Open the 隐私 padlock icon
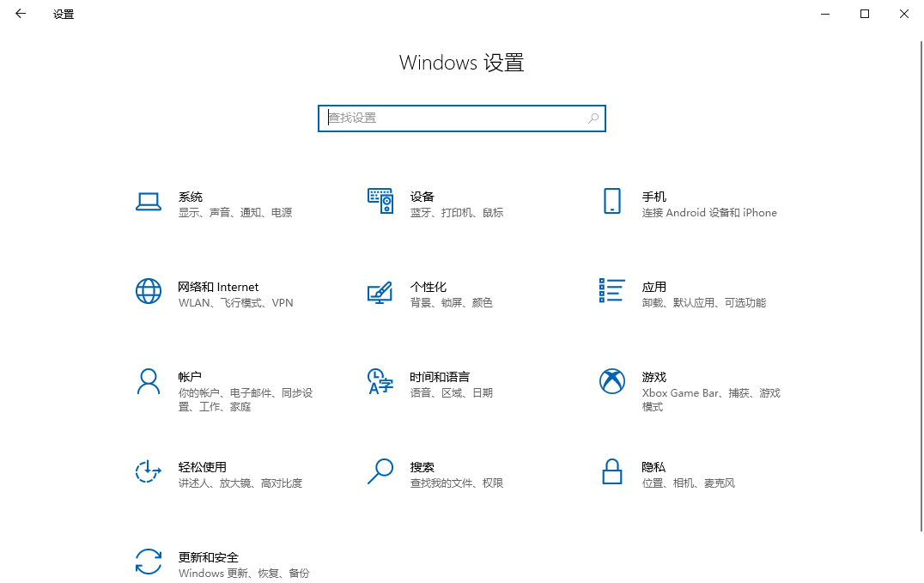Viewport: 924px width, 583px height. tap(612, 471)
